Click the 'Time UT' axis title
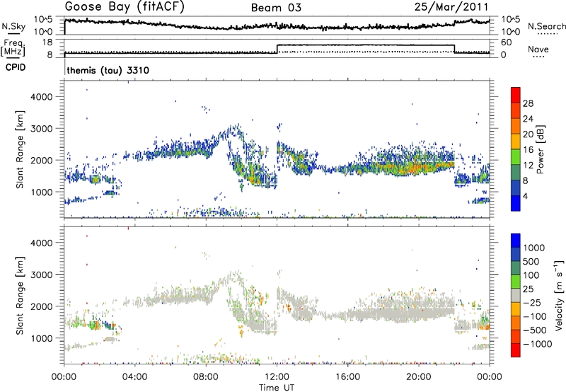 (x=277, y=388)
